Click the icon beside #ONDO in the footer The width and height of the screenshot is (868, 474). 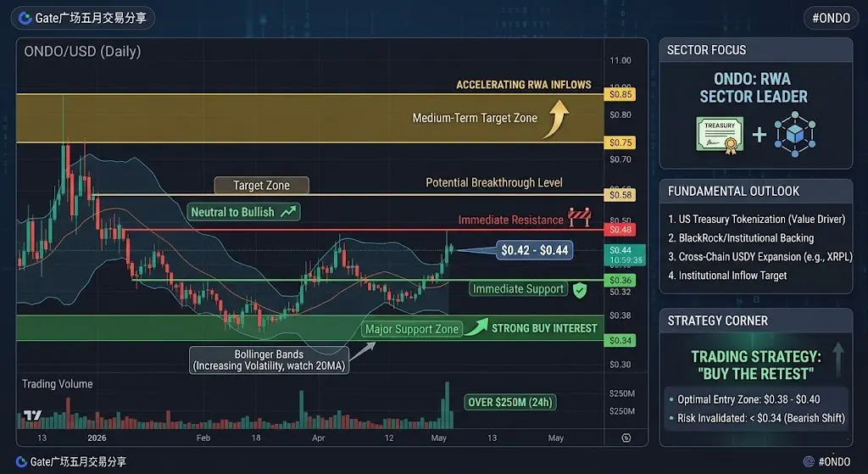tap(809, 462)
